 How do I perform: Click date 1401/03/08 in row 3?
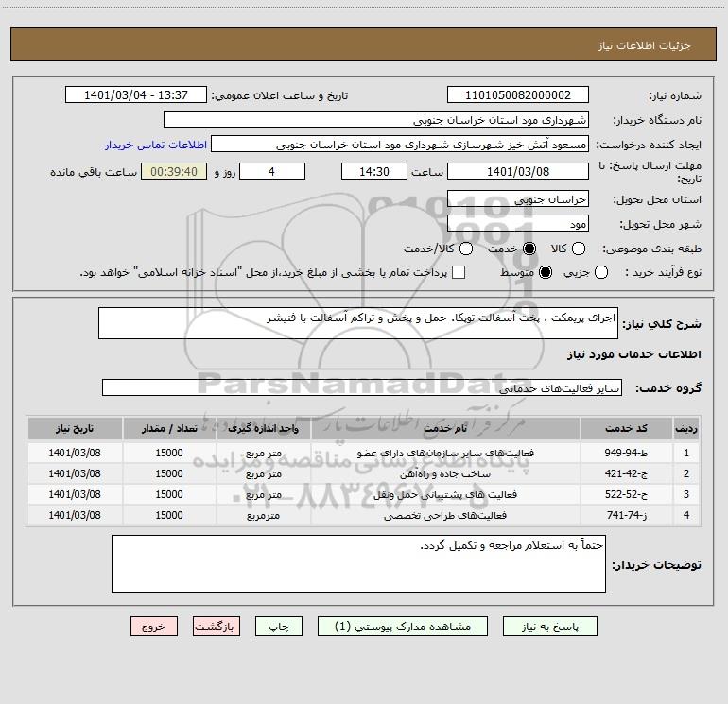pos(75,494)
